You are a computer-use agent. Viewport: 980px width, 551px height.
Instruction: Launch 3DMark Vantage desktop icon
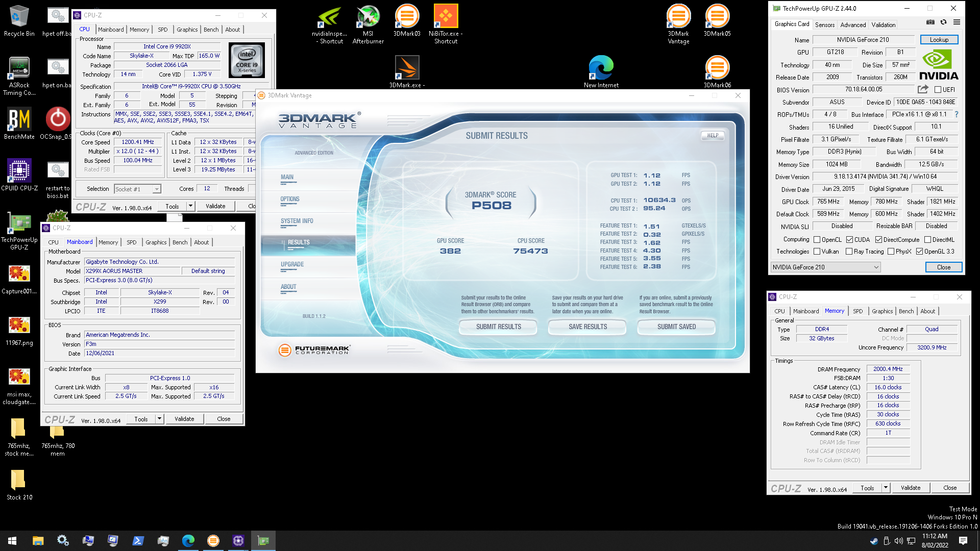678,24
